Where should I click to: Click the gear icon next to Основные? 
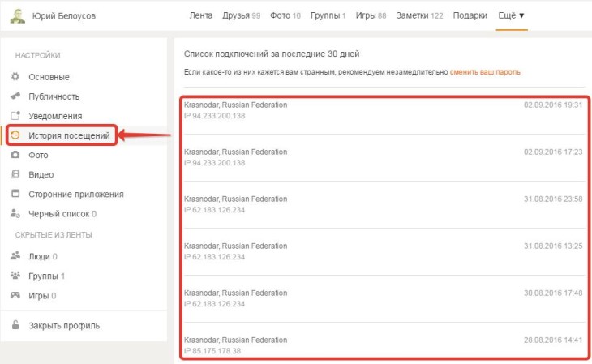tap(15, 77)
